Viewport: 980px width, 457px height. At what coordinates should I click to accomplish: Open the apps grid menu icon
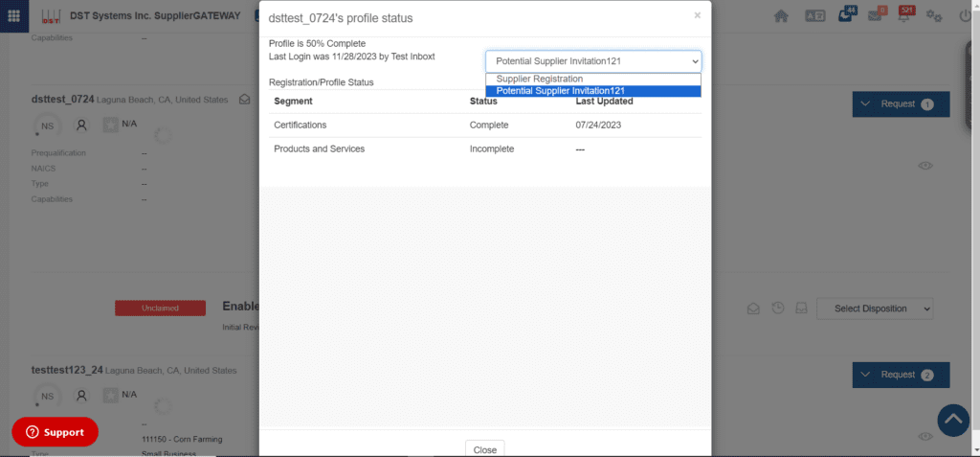pos(14,15)
